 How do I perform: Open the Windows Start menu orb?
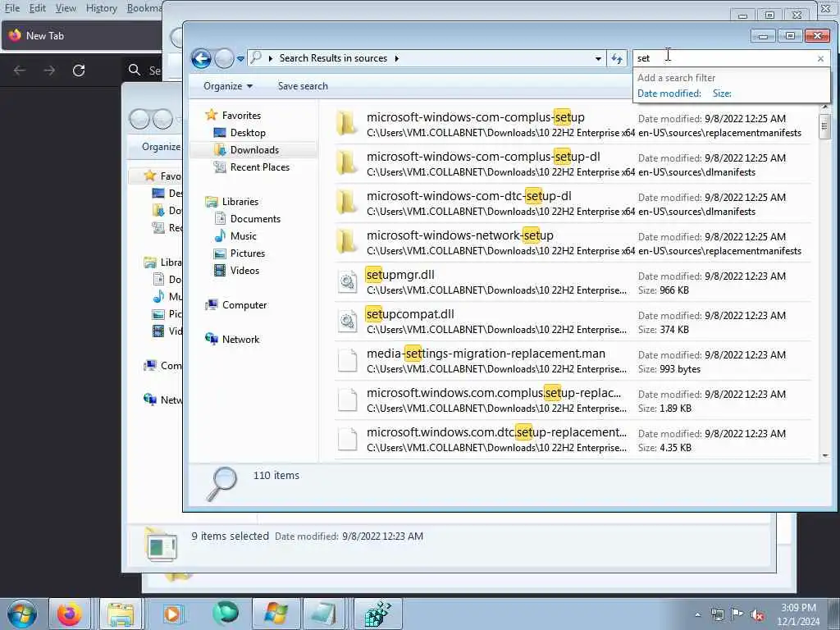(x=22, y=614)
